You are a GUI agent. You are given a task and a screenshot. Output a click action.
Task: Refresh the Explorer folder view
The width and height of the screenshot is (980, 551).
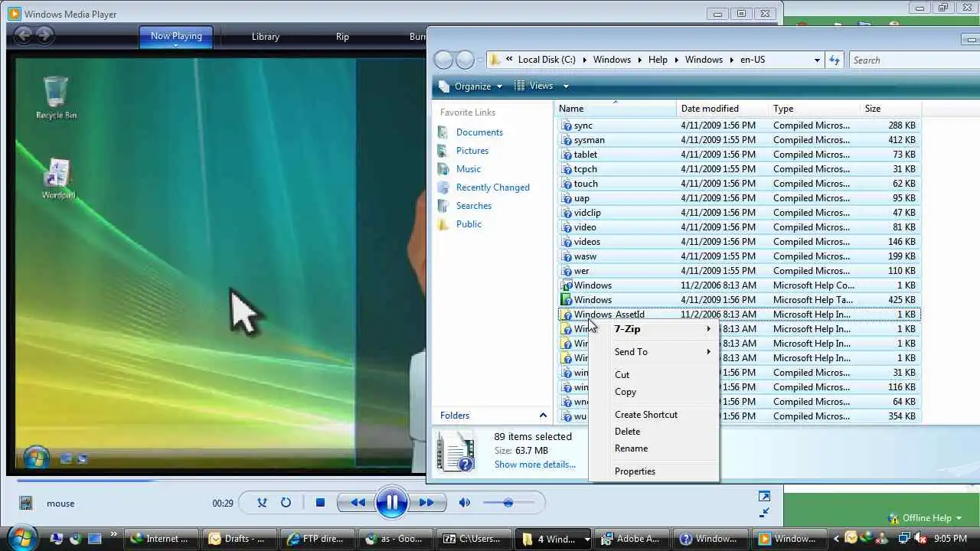[835, 60]
